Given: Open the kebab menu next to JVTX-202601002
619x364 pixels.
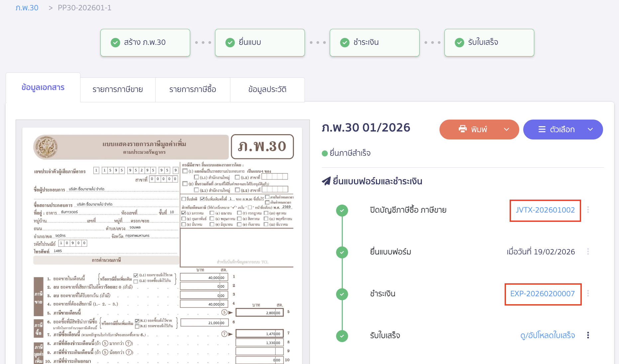Looking at the screenshot, I should point(588,210).
